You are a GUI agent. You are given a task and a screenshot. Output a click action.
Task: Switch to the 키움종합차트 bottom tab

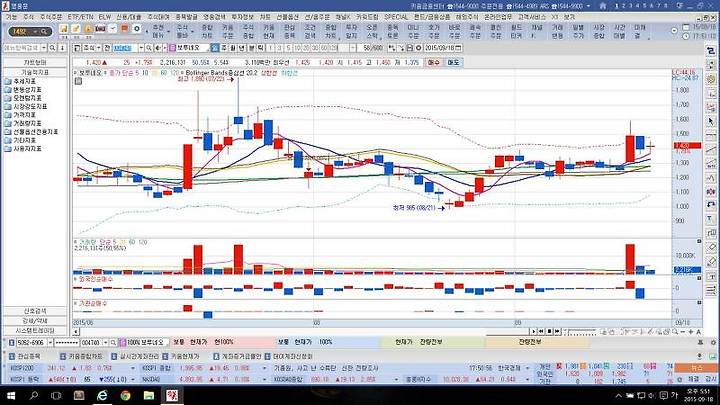click(81, 356)
